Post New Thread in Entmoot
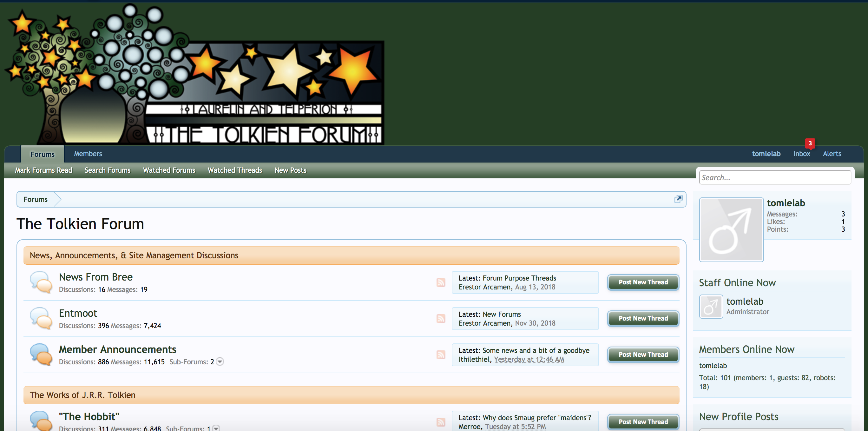This screenshot has height=431, width=868. coord(643,318)
